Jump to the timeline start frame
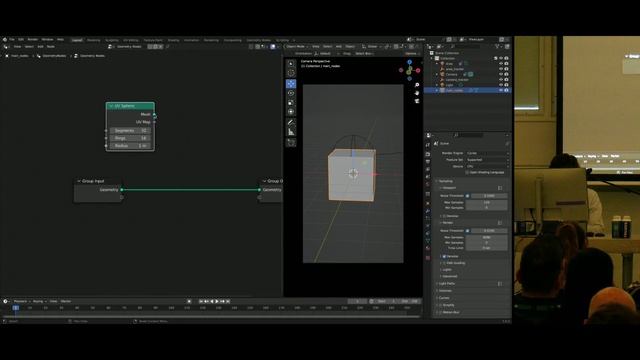 point(201,301)
